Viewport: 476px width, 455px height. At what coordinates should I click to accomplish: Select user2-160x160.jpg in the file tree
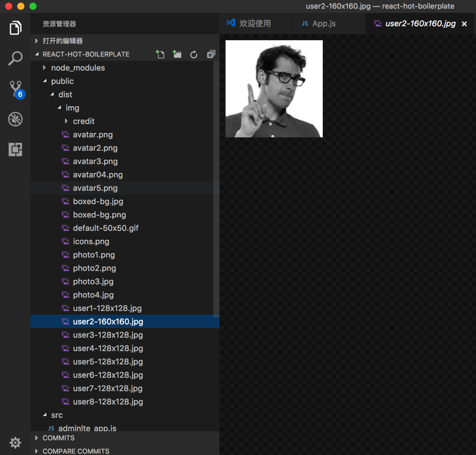click(x=125, y=321)
